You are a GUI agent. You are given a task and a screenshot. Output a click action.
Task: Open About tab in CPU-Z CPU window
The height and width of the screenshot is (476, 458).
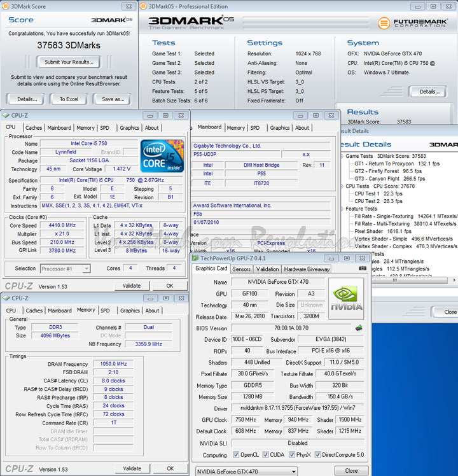tap(152, 128)
